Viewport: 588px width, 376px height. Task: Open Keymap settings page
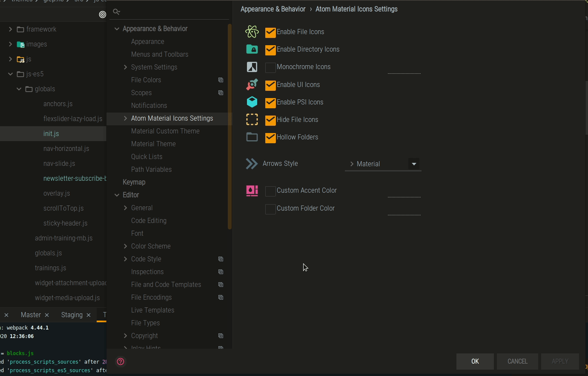[x=134, y=182]
